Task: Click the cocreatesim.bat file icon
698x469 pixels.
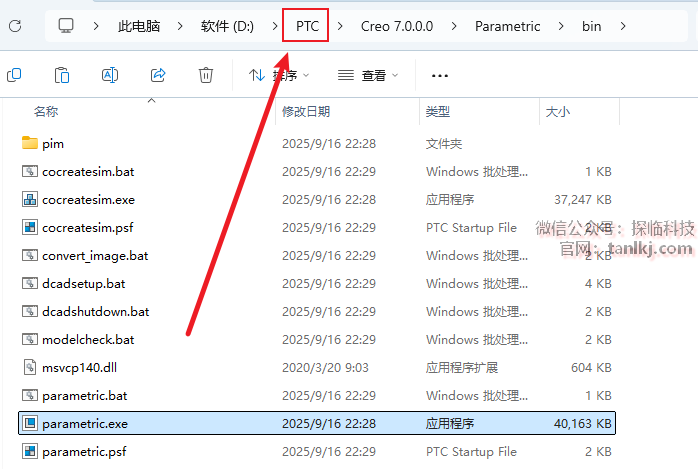Action: pos(30,171)
